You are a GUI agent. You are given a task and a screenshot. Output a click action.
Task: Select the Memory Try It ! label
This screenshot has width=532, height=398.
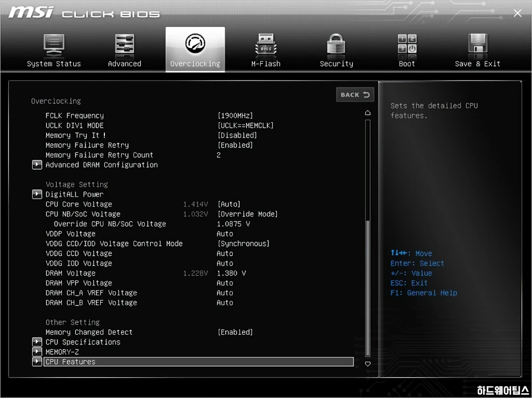[x=76, y=135]
